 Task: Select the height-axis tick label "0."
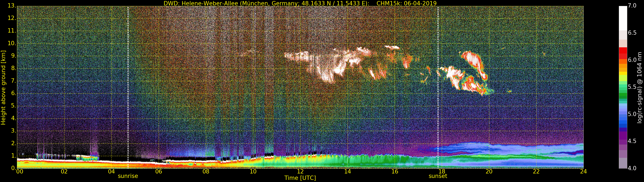pyautogui.click(x=13, y=168)
